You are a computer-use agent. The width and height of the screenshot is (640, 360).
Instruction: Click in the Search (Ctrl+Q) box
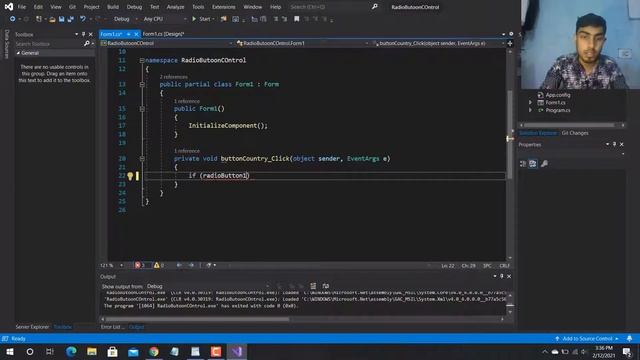click(x=329, y=7)
